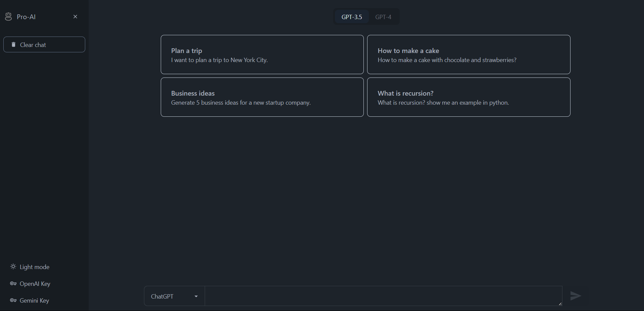
Task: Toggle Light mode in the sidebar
Action: [x=34, y=266]
